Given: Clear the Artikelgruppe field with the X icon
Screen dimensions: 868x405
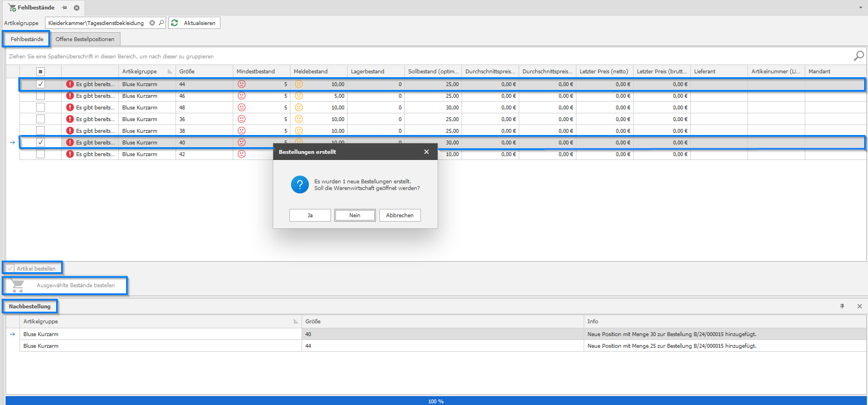Looking at the screenshot, I should pyautogui.click(x=152, y=23).
